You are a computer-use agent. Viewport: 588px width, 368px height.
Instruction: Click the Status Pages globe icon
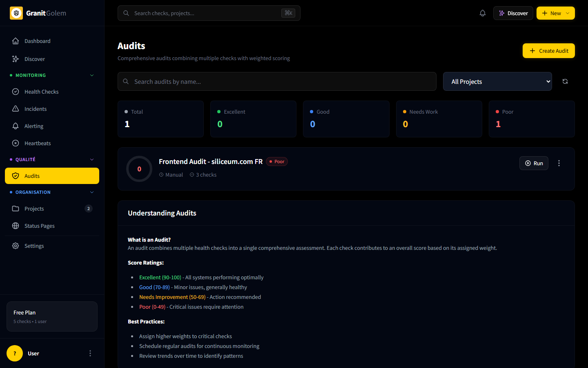[x=16, y=226]
